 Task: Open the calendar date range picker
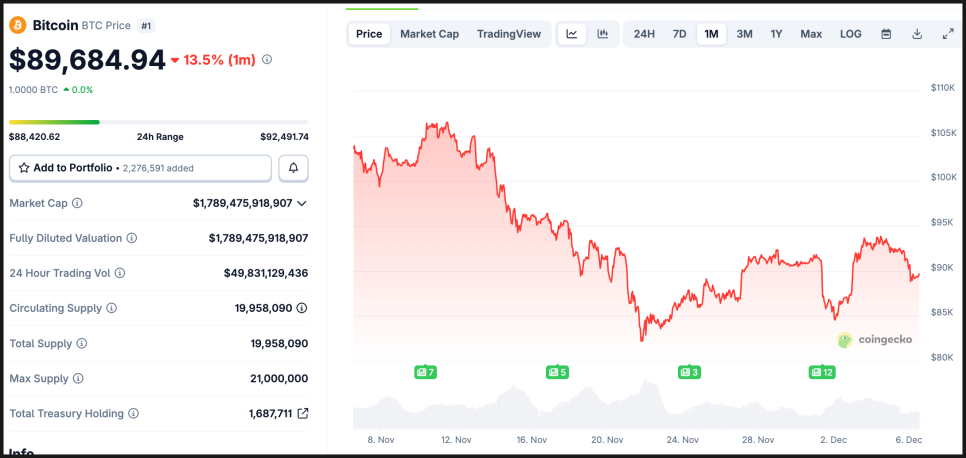886,34
